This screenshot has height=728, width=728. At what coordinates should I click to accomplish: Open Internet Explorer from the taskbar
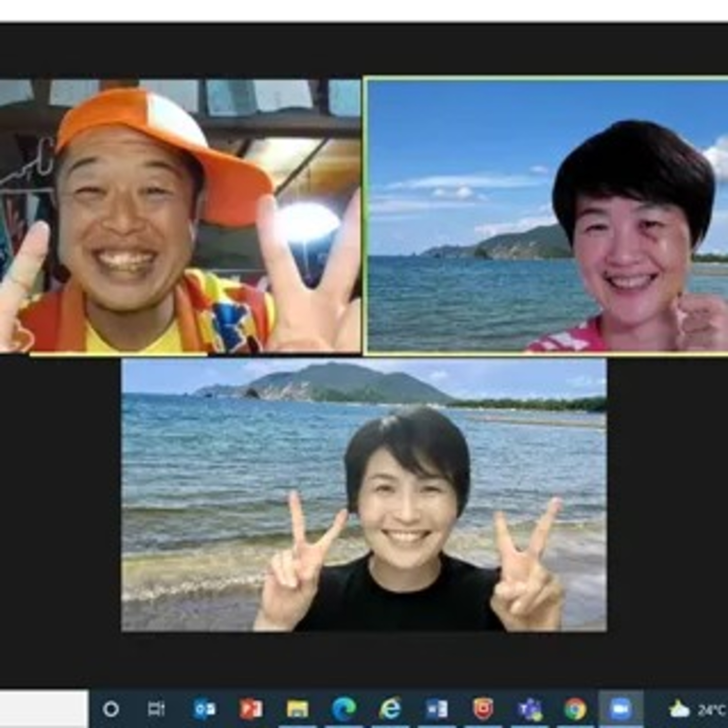click(390, 709)
